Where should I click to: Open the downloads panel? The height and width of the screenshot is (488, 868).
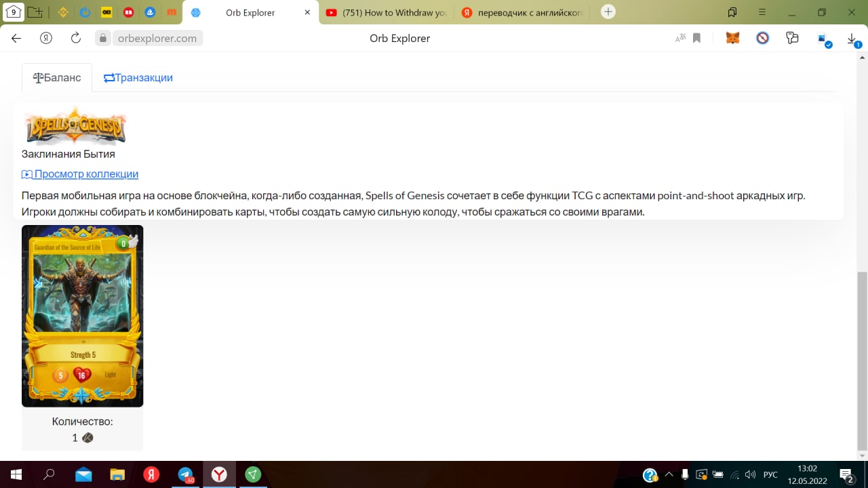tap(853, 40)
